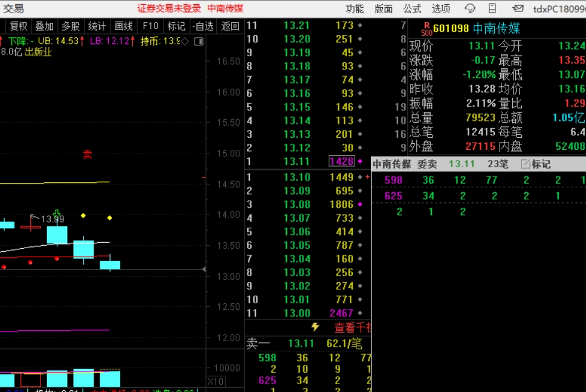Screen dimensions: 586x392
Task: Toggle the panel layout icon beside indicator line
Action: coord(199,41)
